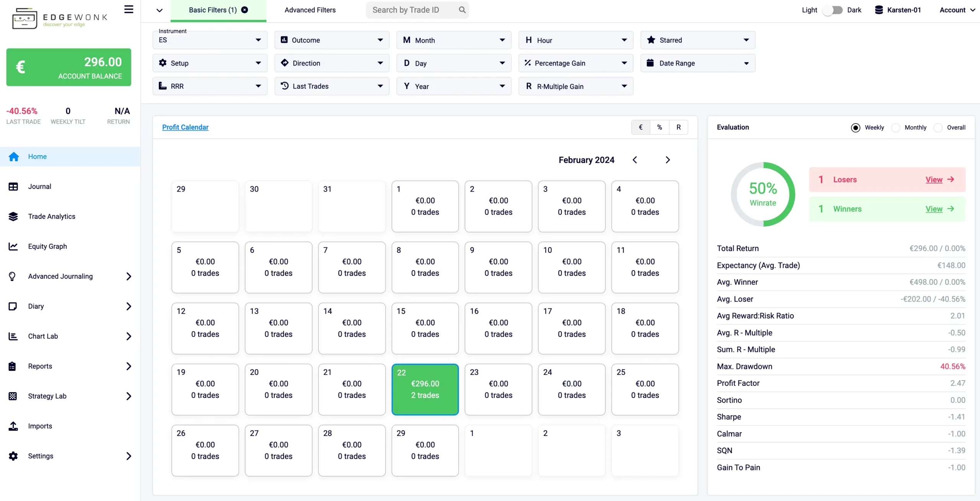Image resolution: width=980 pixels, height=501 pixels.
Task: Open the Instrument dropdown showing ES
Action: (x=210, y=40)
